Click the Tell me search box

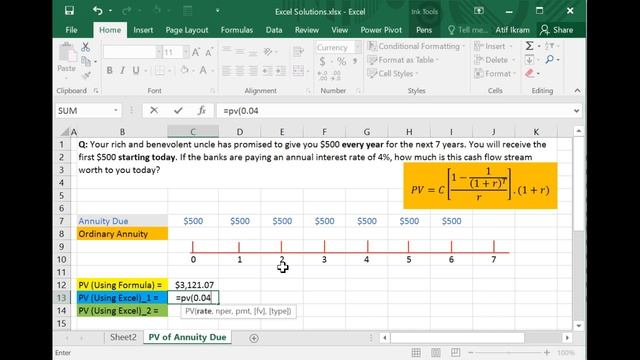[468, 30]
